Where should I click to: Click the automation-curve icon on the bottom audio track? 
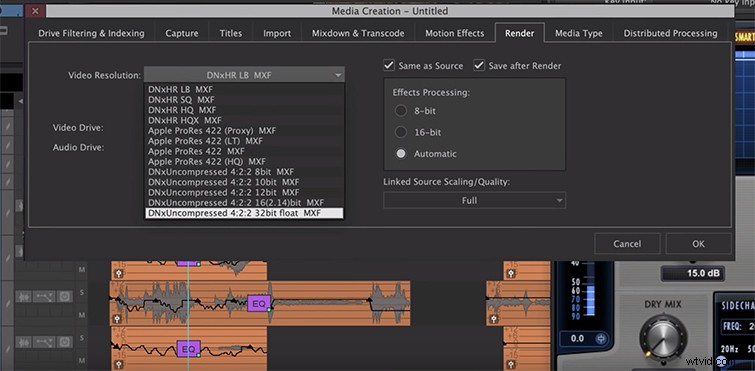pos(44,342)
